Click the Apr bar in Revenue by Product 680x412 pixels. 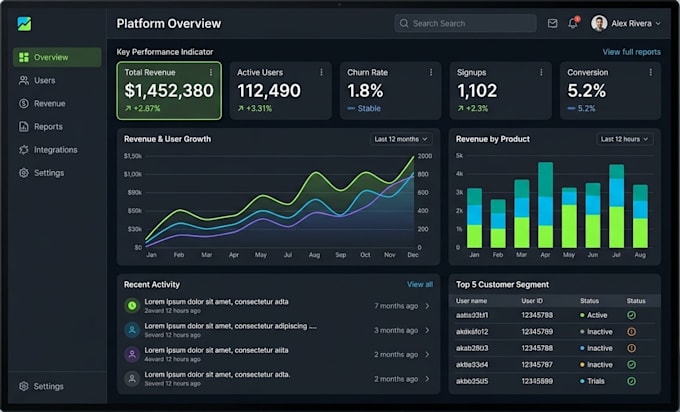click(x=545, y=205)
